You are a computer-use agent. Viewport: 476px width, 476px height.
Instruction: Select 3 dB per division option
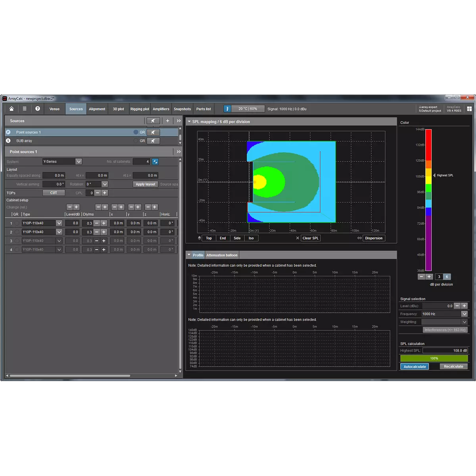(x=439, y=277)
